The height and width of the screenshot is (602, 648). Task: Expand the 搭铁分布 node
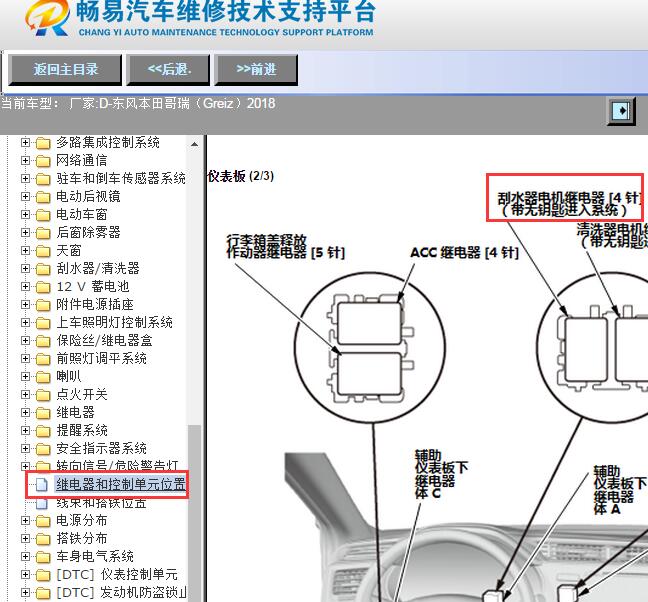(x=25, y=539)
